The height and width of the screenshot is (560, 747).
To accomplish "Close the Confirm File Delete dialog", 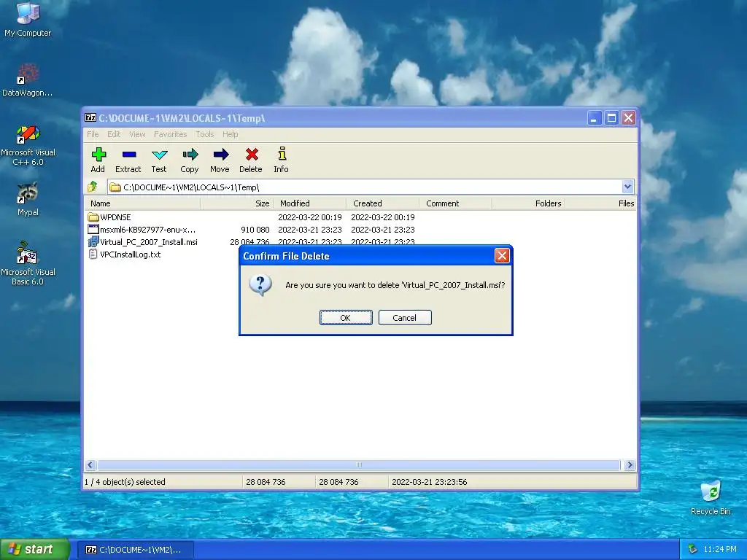I will pyautogui.click(x=502, y=256).
